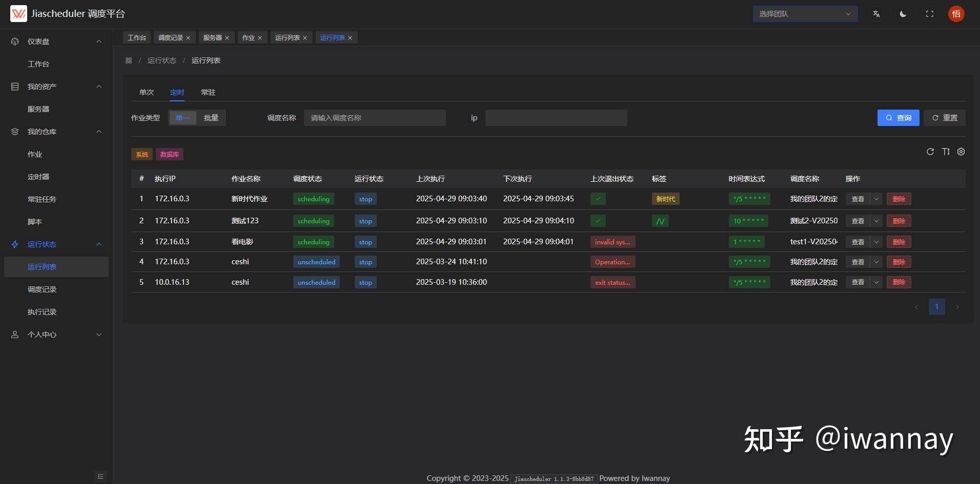The height and width of the screenshot is (484, 980).
Task: Collapse the sidebar with the bottom fold icon
Action: coord(100,476)
